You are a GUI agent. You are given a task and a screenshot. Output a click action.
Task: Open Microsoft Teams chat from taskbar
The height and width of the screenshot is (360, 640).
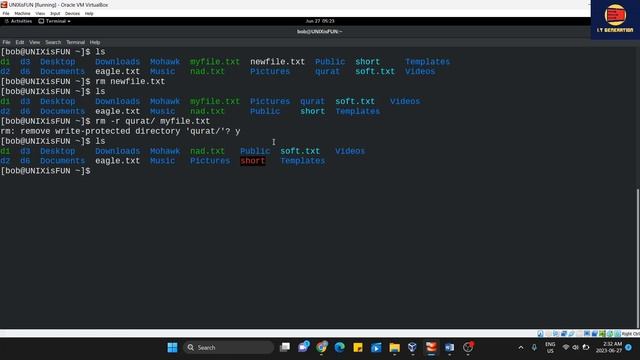pos(304,347)
